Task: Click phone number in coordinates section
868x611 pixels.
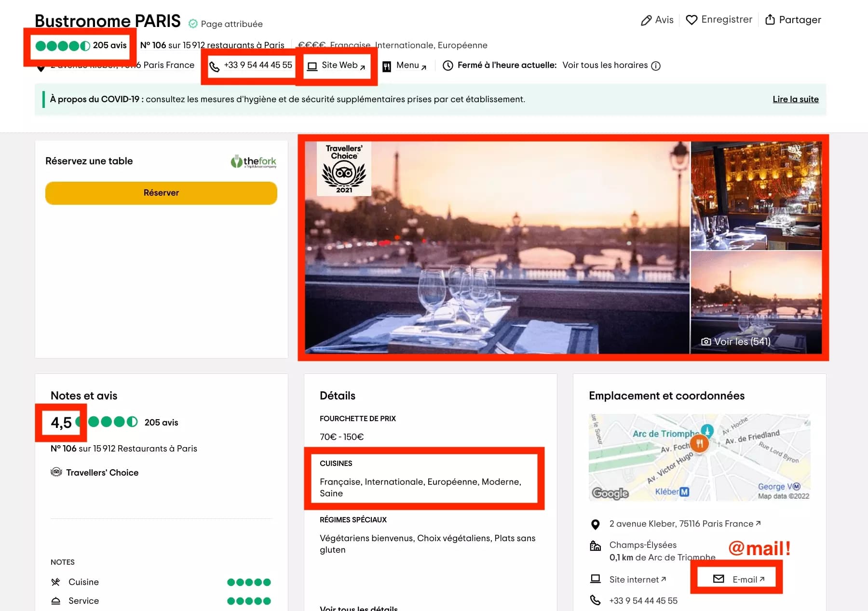Action: [643, 600]
